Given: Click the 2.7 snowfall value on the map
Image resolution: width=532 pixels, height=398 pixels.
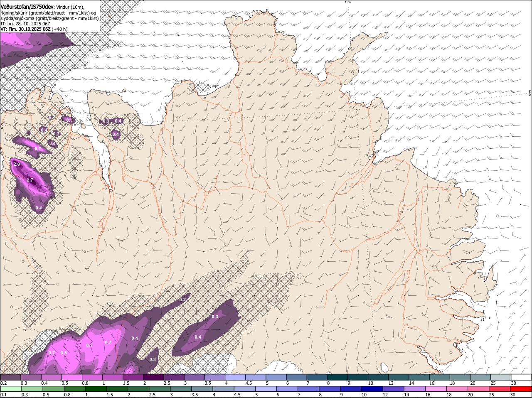Looking at the screenshot, I should pyautogui.click(x=30, y=180).
